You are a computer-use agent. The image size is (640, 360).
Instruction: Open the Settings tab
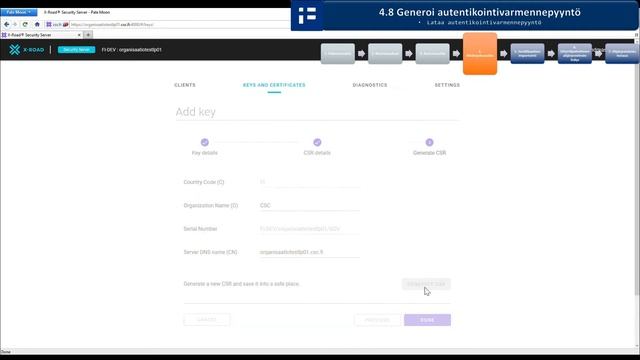click(x=447, y=85)
